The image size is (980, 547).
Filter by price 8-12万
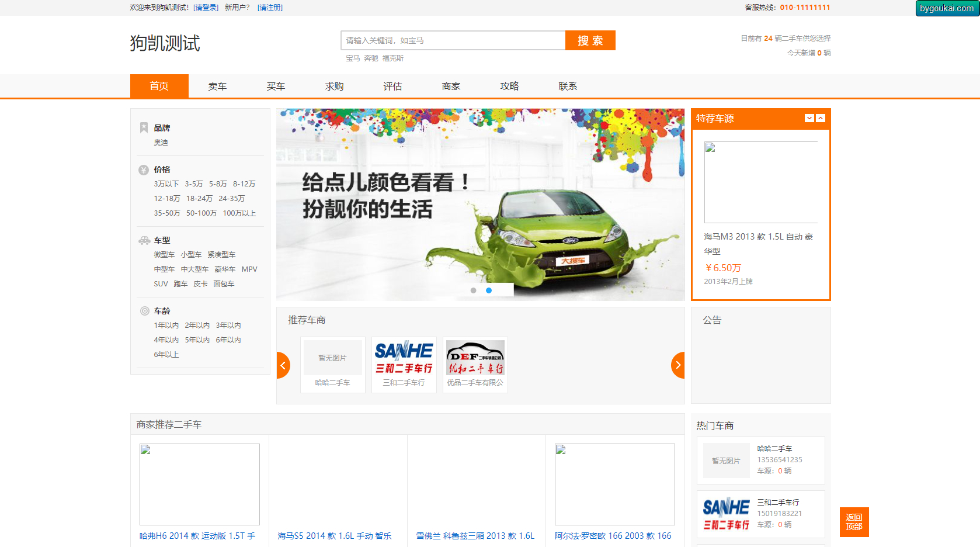244,184
